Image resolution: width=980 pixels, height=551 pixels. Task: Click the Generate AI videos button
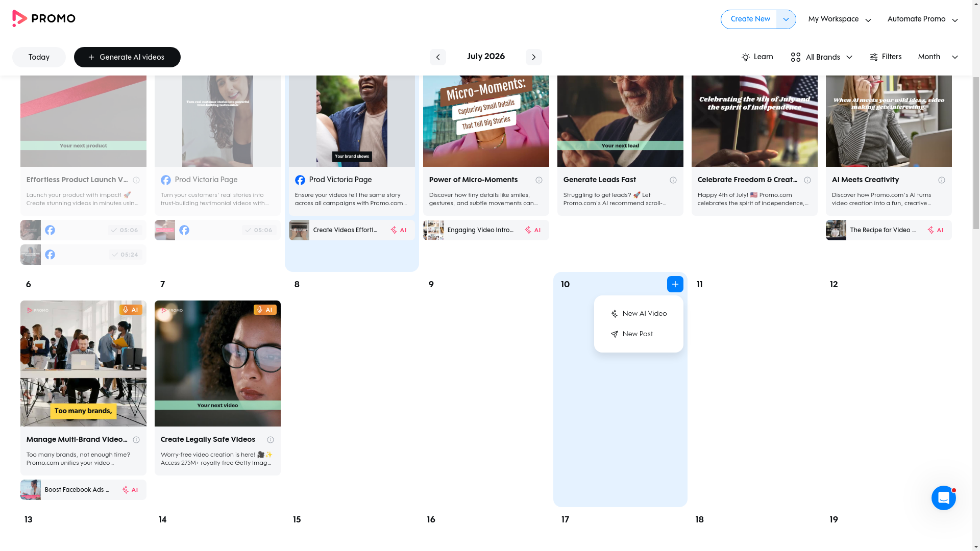tap(127, 57)
